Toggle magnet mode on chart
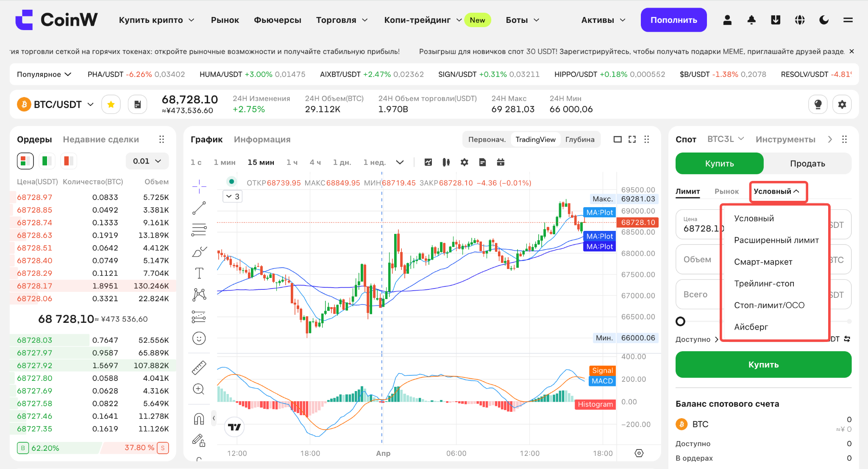This screenshot has width=868, height=469. point(199,419)
